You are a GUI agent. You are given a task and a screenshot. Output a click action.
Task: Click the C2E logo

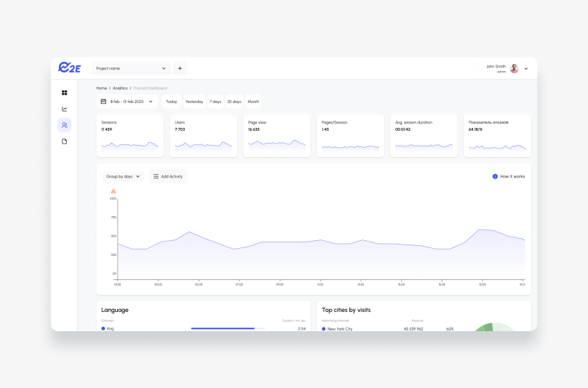point(70,68)
